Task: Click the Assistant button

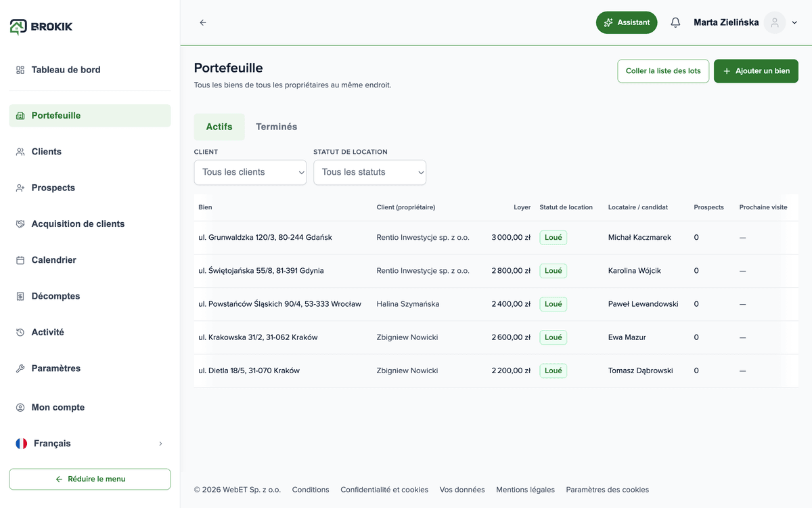Action: (627, 22)
